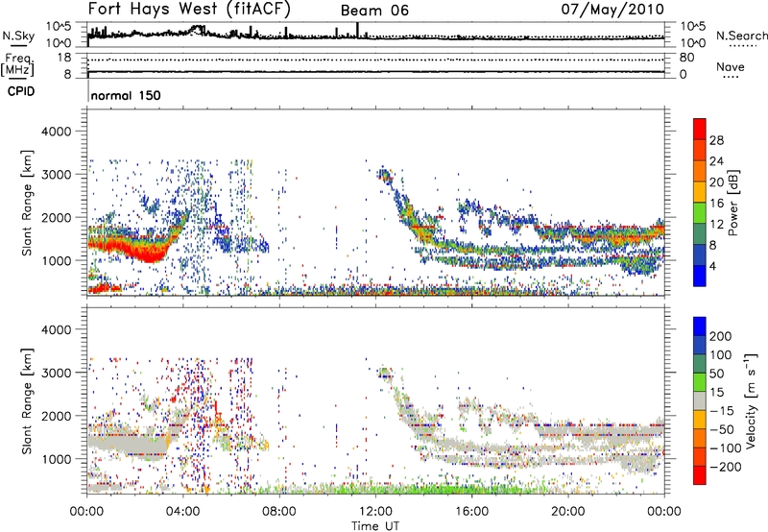
Task: Click the blue bottom of the Power color bar
Action: (x=700, y=277)
